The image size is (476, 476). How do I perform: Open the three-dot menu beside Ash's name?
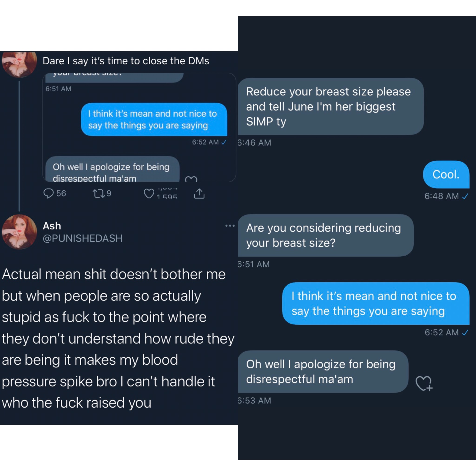[230, 226]
